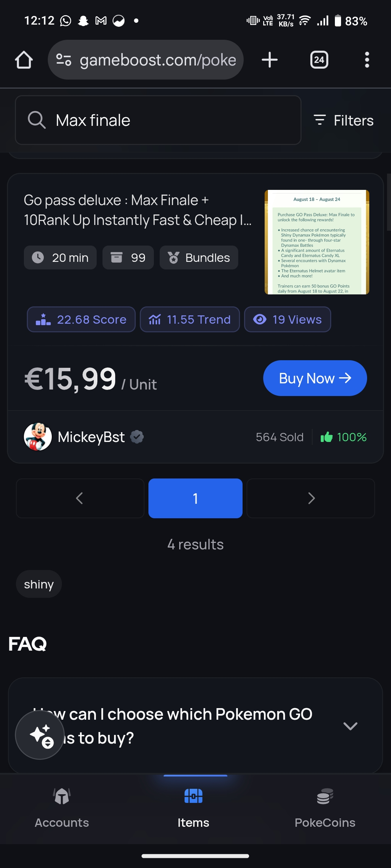The height and width of the screenshot is (868, 391).
Task: Tap the verified badge next to MickeyBst
Action: (x=137, y=437)
